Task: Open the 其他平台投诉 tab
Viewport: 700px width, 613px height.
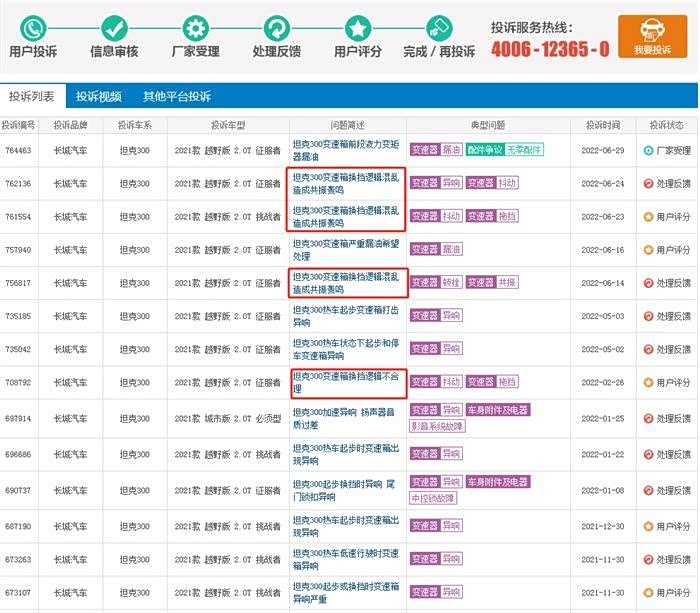Action: click(x=177, y=96)
